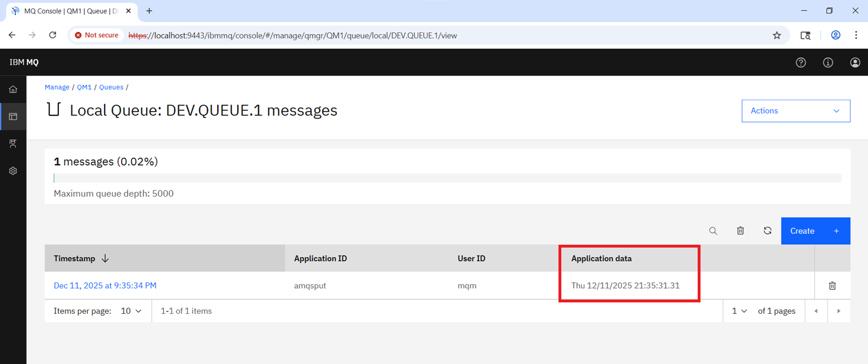
Task: Open the settings gear in sidebar
Action: 13,171
